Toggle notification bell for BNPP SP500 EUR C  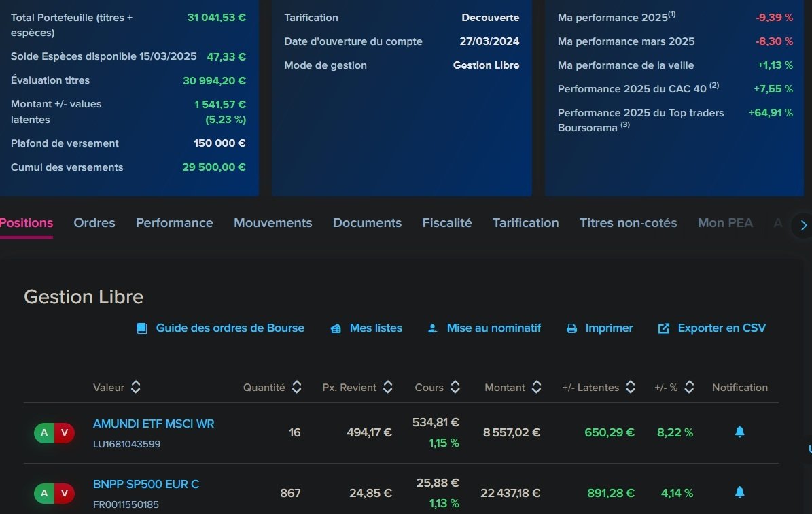(739, 492)
